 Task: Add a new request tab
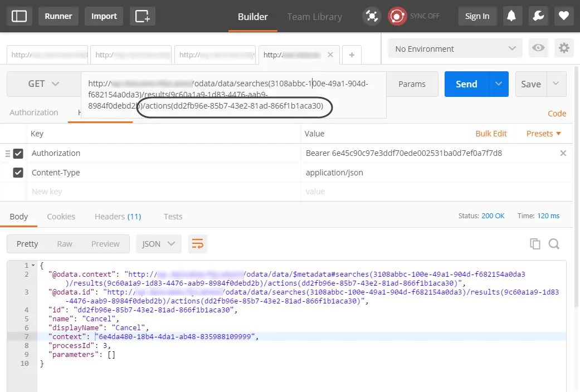click(352, 55)
